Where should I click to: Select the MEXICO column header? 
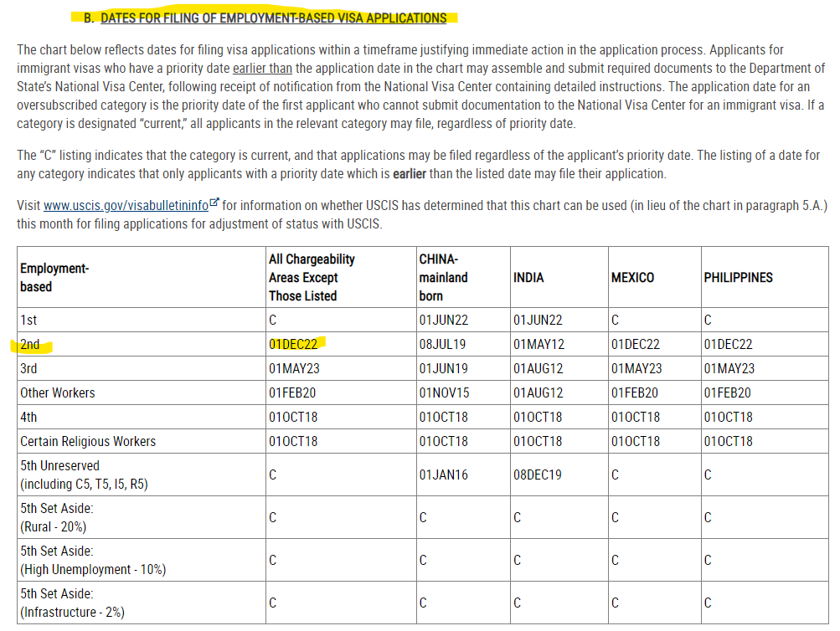[632, 277]
